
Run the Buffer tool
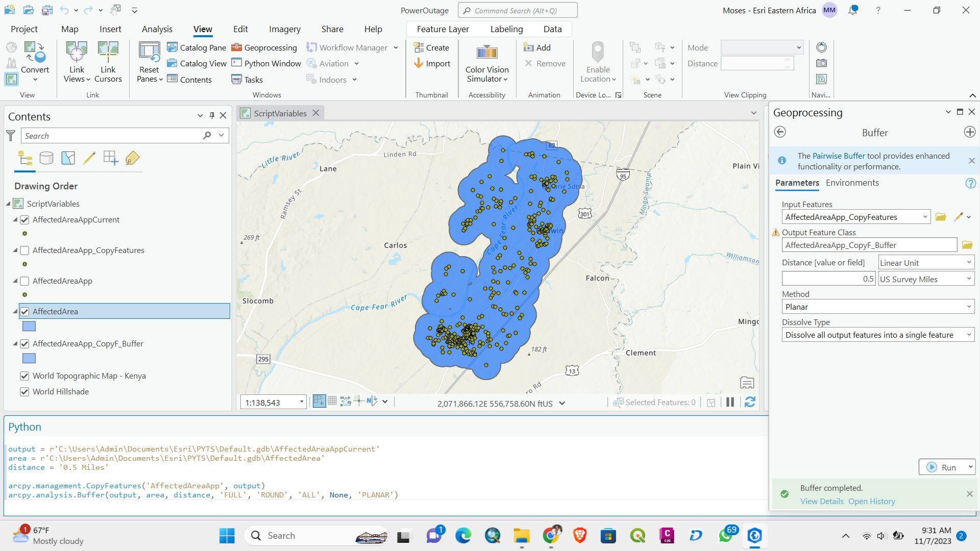click(x=943, y=467)
